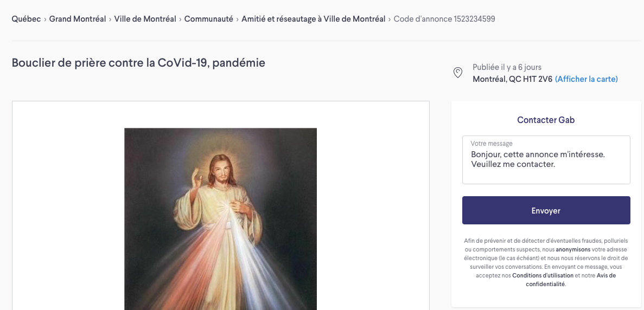Navigate to the Communauté category breadcrumb
Image resolution: width=644 pixels, height=310 pixels.
coord(209,19)
